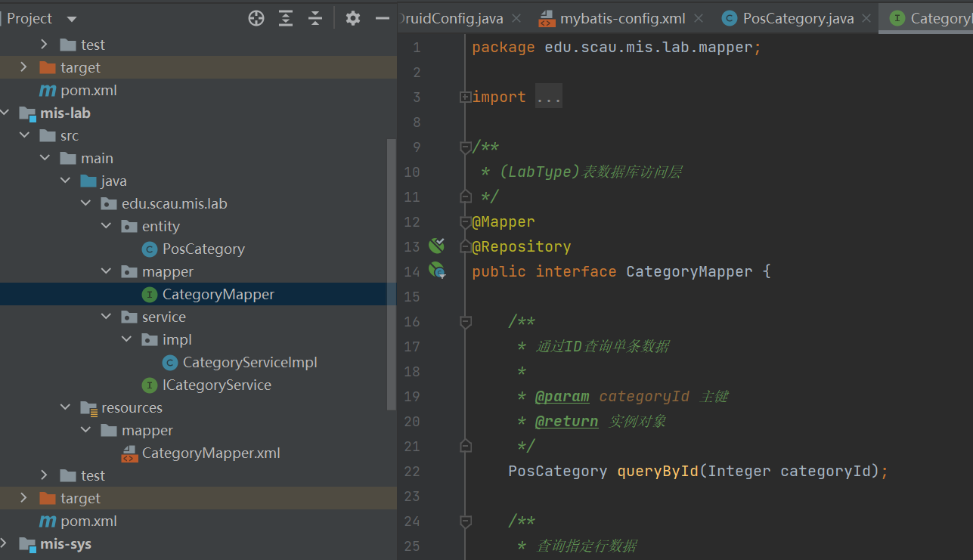
Task: Select ICategoryService interface in tree
Action: [217, 385]
